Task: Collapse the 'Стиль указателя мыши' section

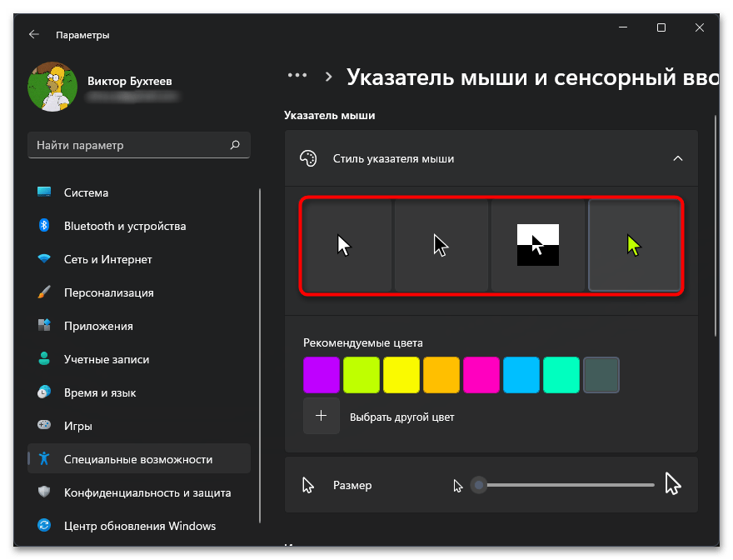Action: click(x=677, y=158)
